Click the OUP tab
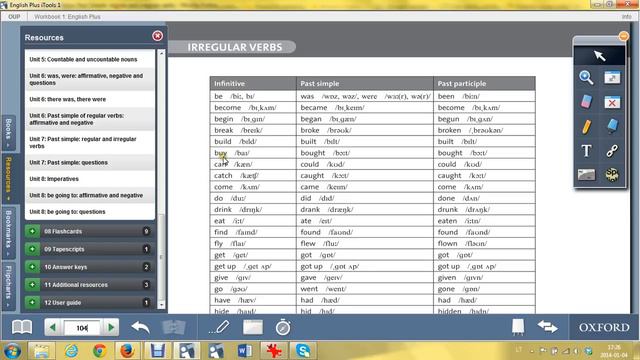Screen dimensions: 640x360 tap(14, 17)
